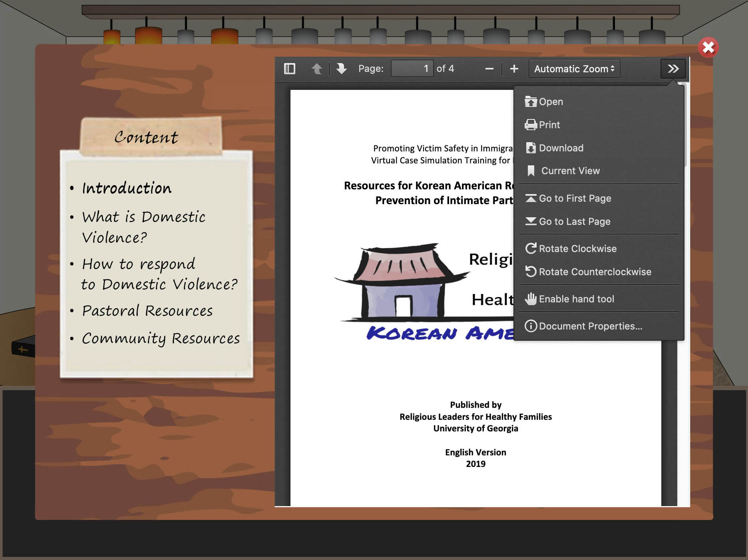This screenshot has width=748, height=560.
Task: Rotate the document counterclockwise
Action: coord(595,272)
